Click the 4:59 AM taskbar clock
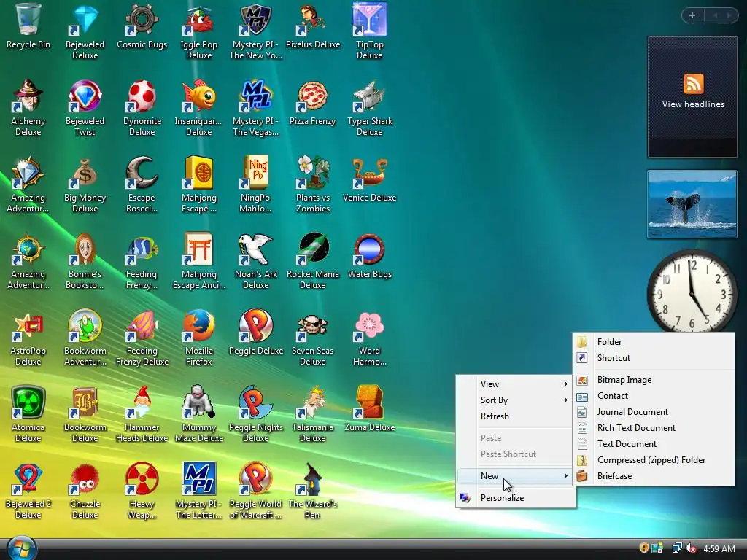Screen dimensions: 747x560 719,548
